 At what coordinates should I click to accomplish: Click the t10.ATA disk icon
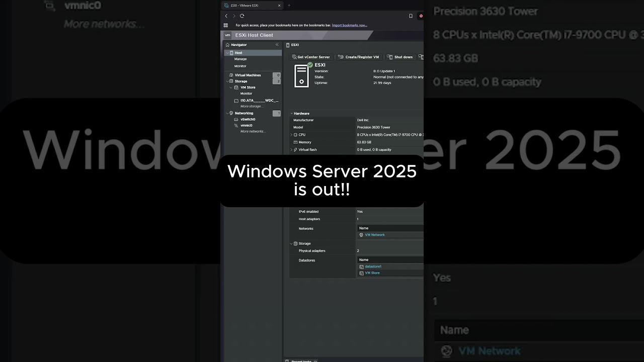tap(236, 101)
